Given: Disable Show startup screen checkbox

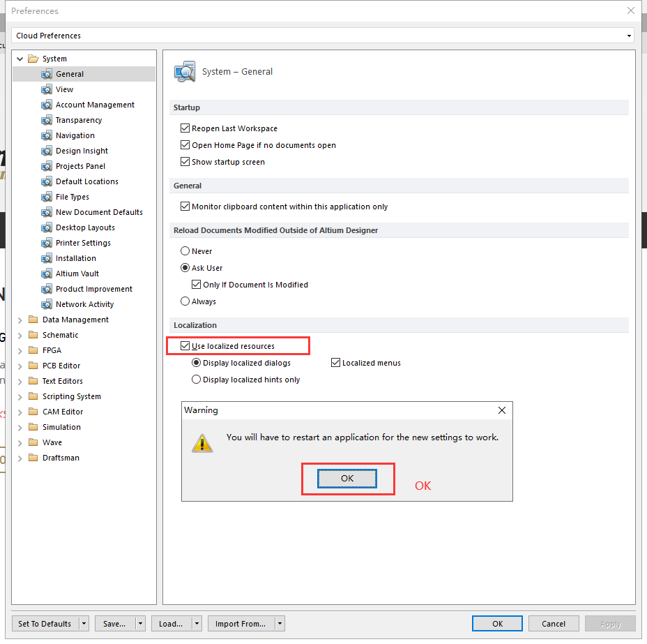Looking at the screenshot, I should pos(185,162).
